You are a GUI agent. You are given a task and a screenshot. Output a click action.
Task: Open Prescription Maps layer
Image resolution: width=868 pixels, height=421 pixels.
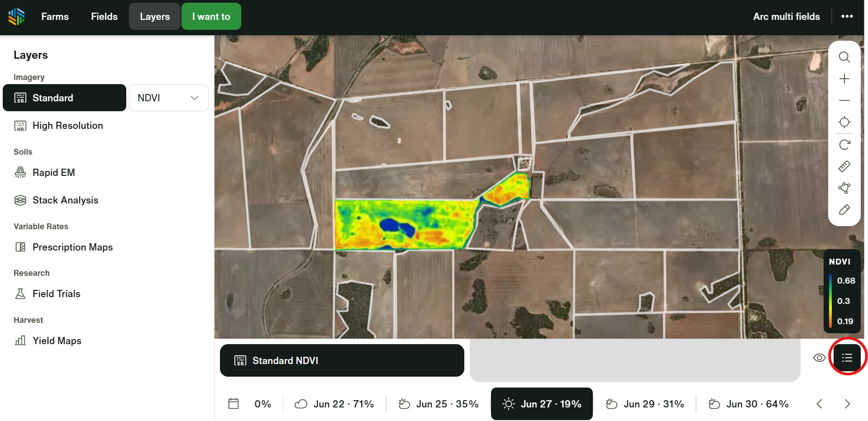click(x=72, y=247)
